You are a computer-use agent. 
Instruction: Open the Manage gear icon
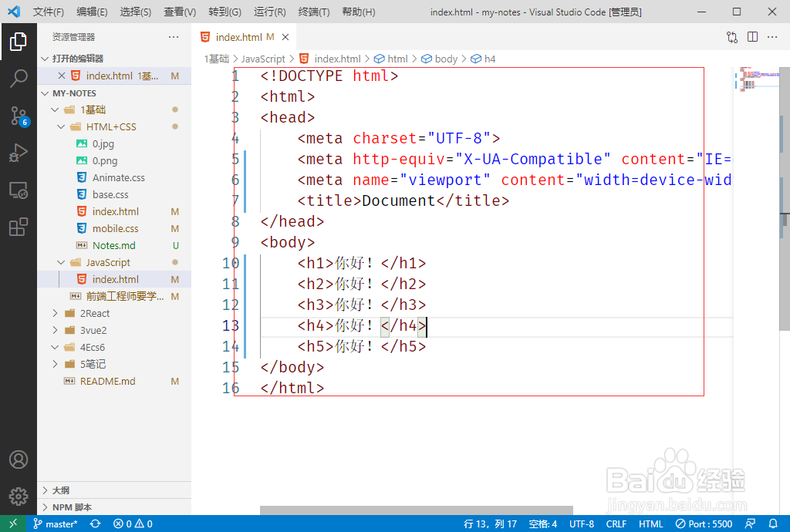tap(19, 497)
